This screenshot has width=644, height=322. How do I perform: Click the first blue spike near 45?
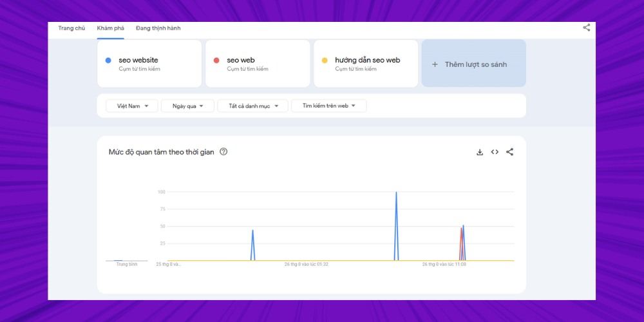tap(252, 245)
